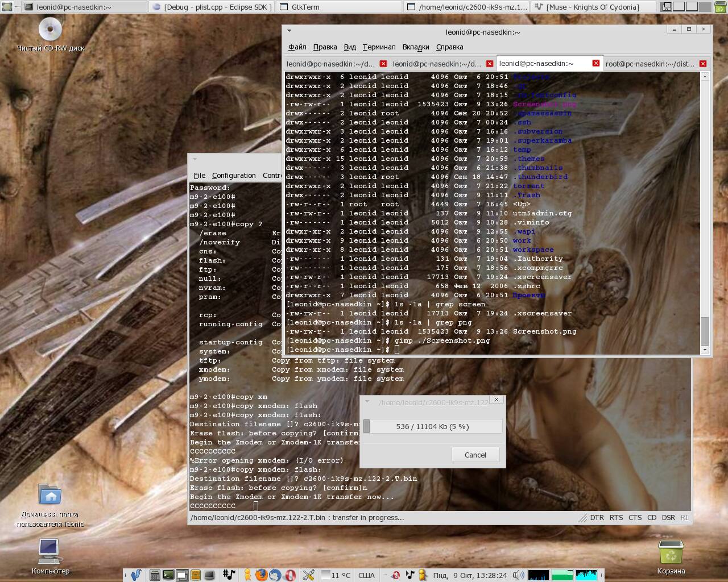
Task: Click the panel clock showing 13:28:24
Action: tap(470, 575)
